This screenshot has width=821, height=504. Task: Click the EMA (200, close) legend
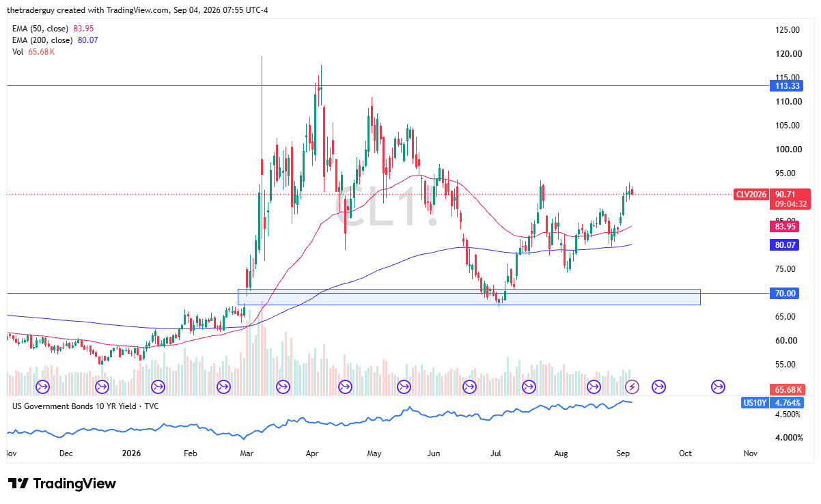point(55,40)
